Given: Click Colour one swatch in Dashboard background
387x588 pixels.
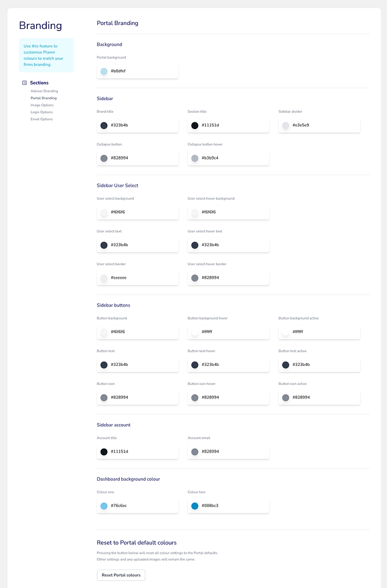Looking at the screenshot, I should pos(104,506).
